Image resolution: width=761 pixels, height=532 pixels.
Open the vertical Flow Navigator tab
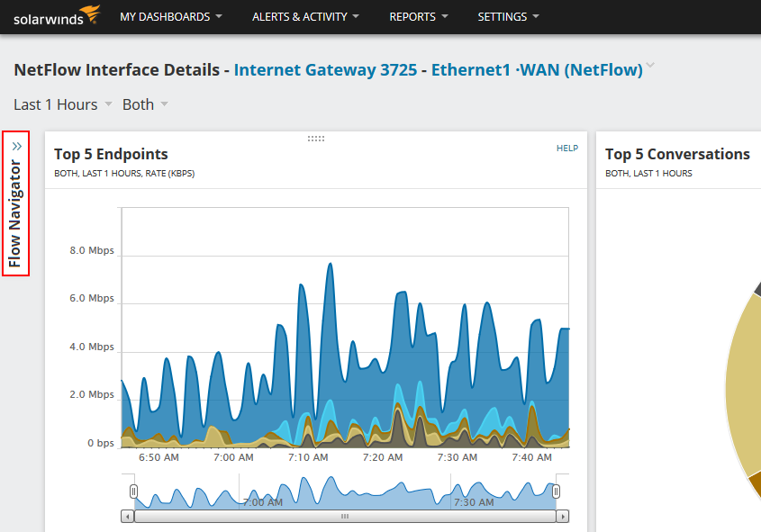tap(15, 213)
